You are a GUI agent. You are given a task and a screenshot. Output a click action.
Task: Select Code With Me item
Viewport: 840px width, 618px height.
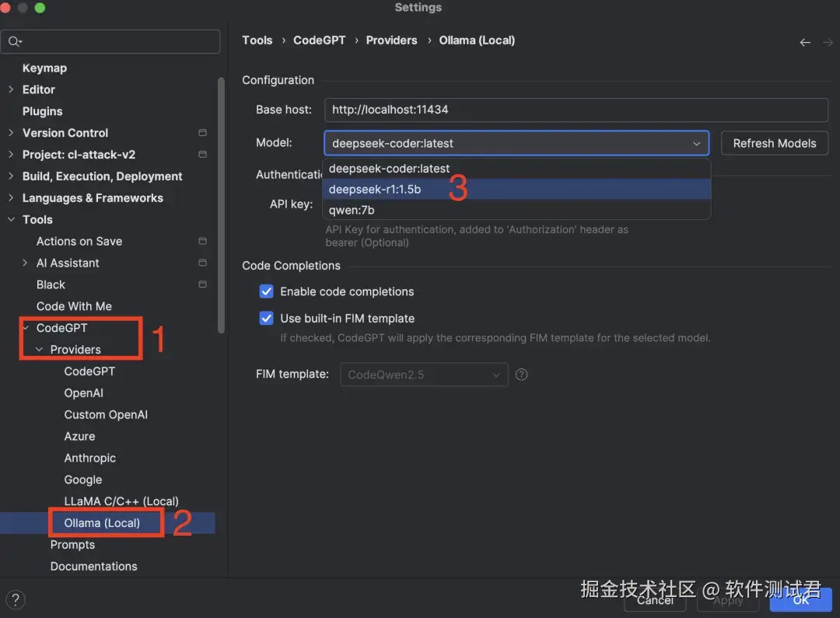[74, 306]
